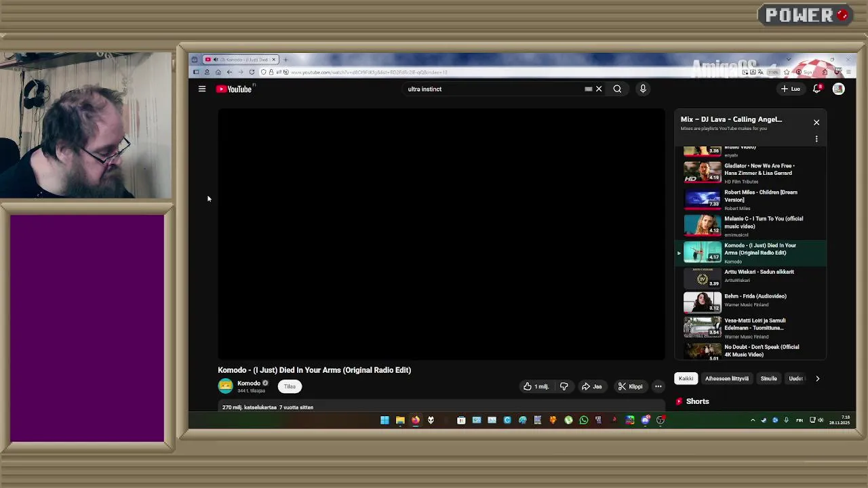This screenshot has width=868, height=488.
Task: Open the Shorts section heading
Action: pos(697,401)
